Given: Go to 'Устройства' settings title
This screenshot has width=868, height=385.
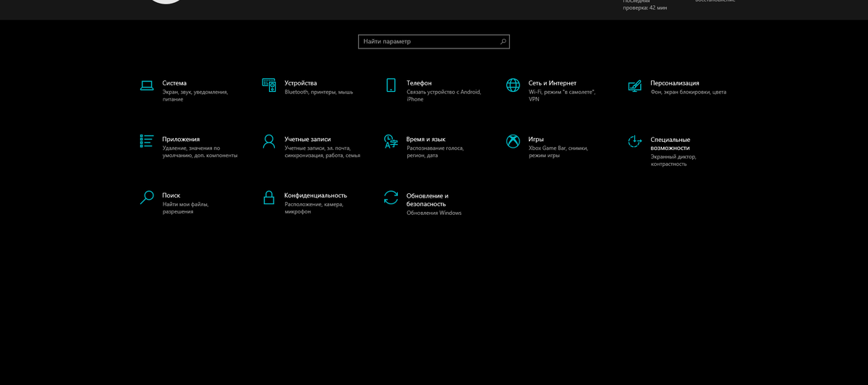Looking at the screenshot, I should 301,83.
